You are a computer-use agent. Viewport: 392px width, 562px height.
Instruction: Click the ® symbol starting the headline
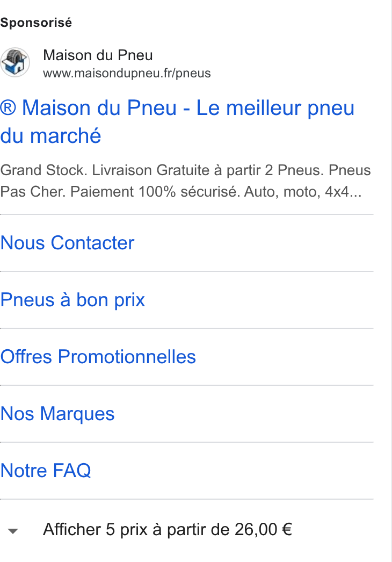(x=8, y=108)
